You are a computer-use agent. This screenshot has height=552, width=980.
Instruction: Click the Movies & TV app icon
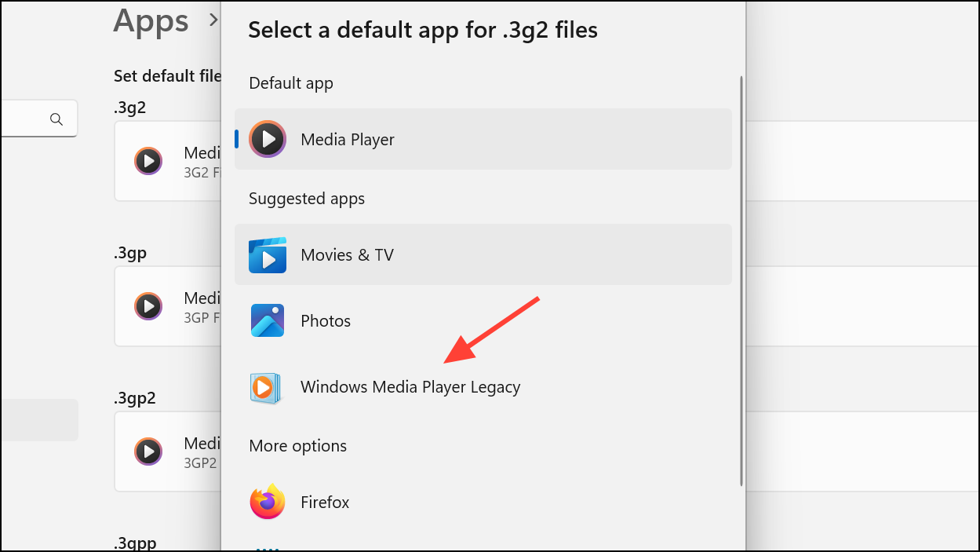point(268,255)
